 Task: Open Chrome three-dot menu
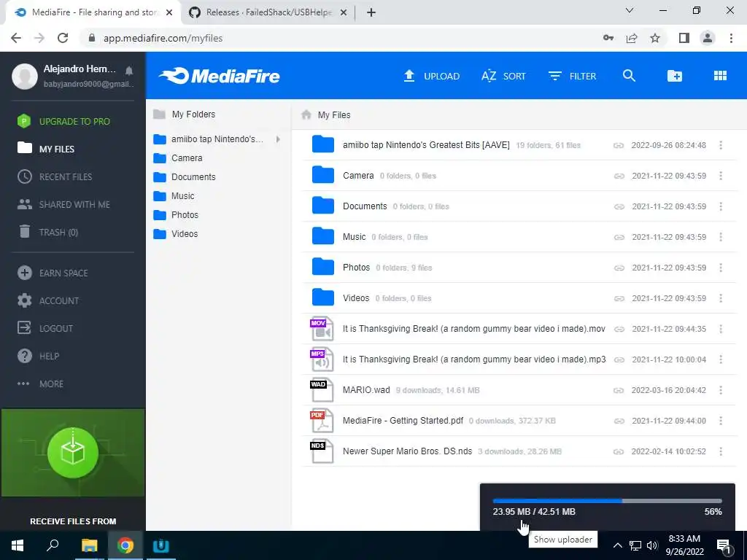click(731, 38)
